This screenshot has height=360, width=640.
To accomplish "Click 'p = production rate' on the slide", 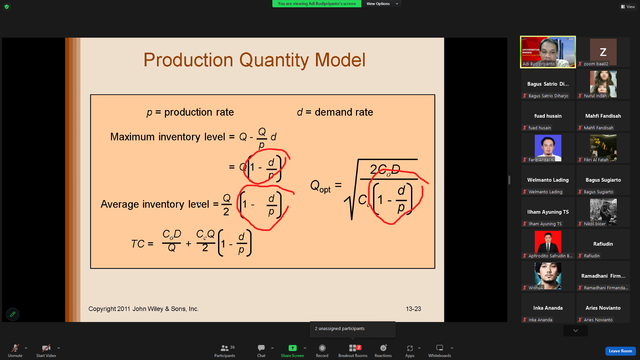I will click(x=190, y=112).
